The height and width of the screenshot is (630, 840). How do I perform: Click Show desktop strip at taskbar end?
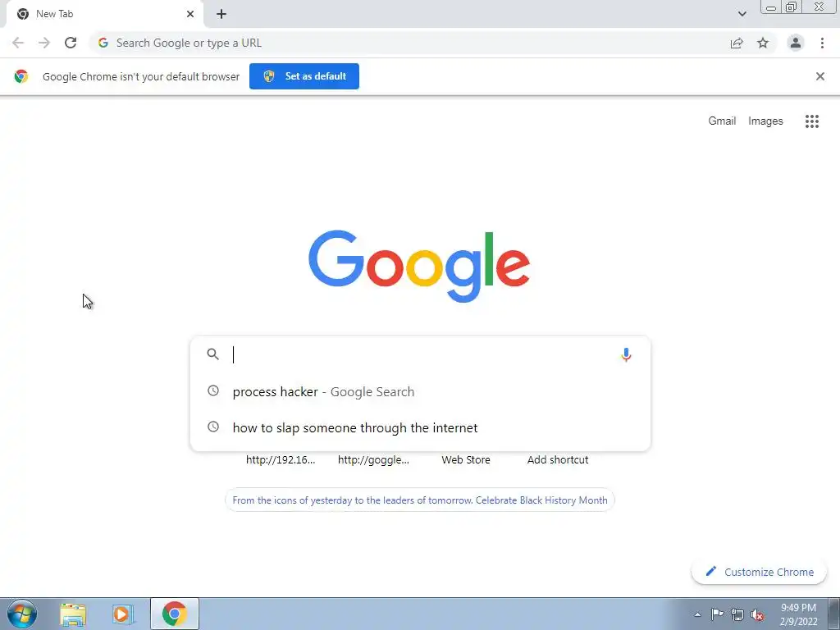(834, 614)
